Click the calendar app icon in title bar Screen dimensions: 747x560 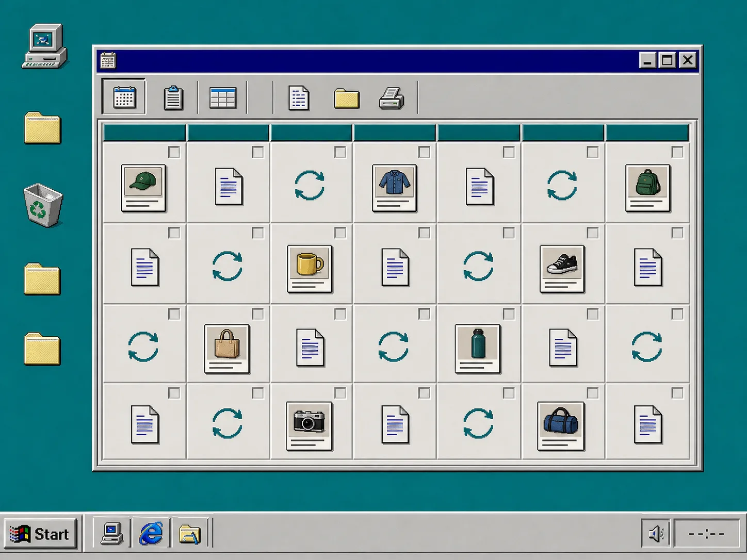(x=108, y=60)
